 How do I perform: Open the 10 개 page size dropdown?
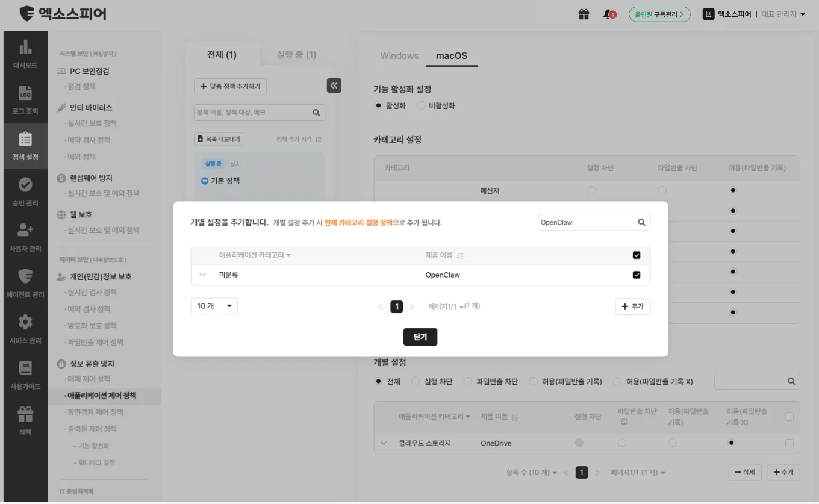214,306
